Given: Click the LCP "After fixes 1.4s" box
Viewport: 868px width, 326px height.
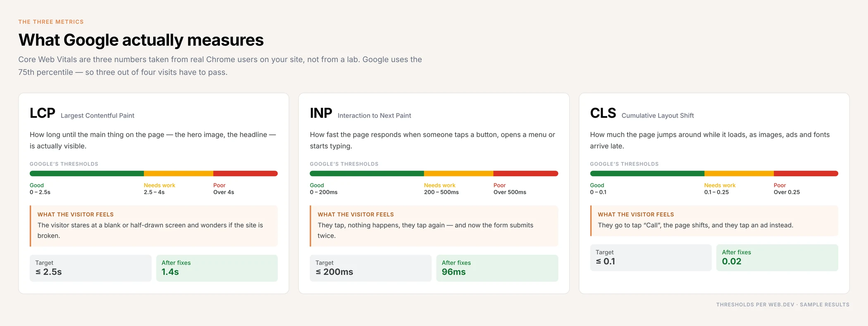Looking at the screenshot, I should [x=217, y=268].
